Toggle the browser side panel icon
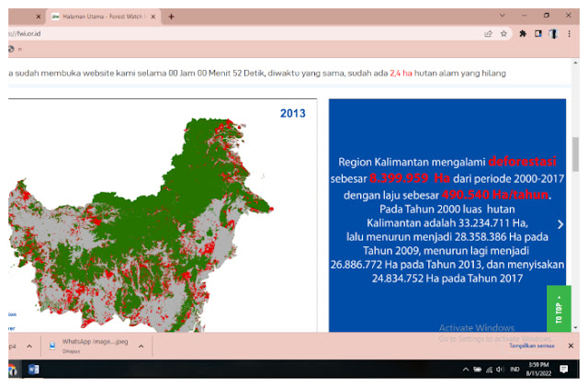588x387 pixels. click(x=538, y=34)
